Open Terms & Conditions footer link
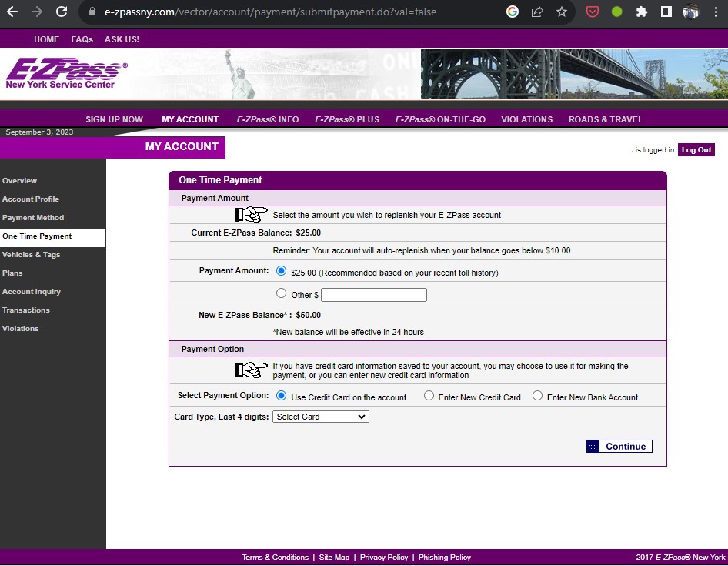The width and height of the screenshot is (728, 566). pyautogui.click(x=275, y=558)
